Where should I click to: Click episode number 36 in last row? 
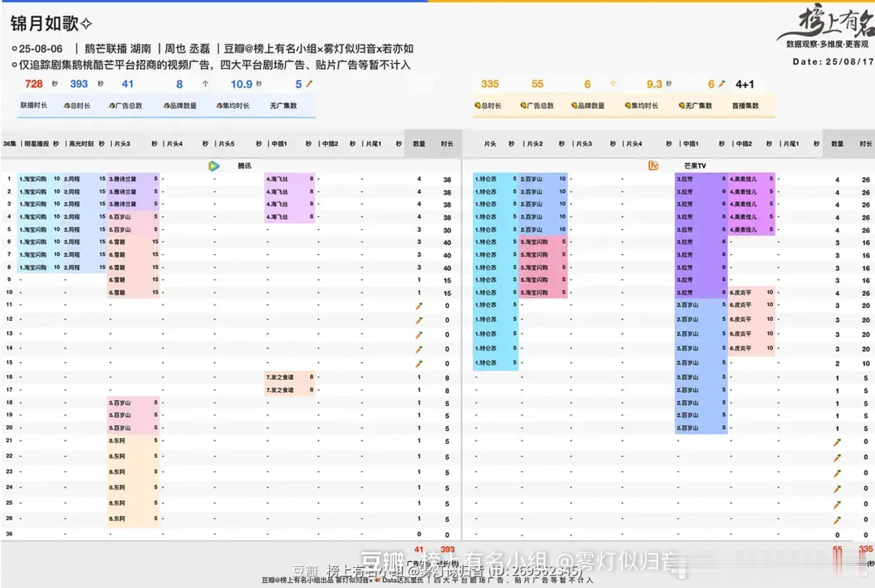(x=9, y=534)
